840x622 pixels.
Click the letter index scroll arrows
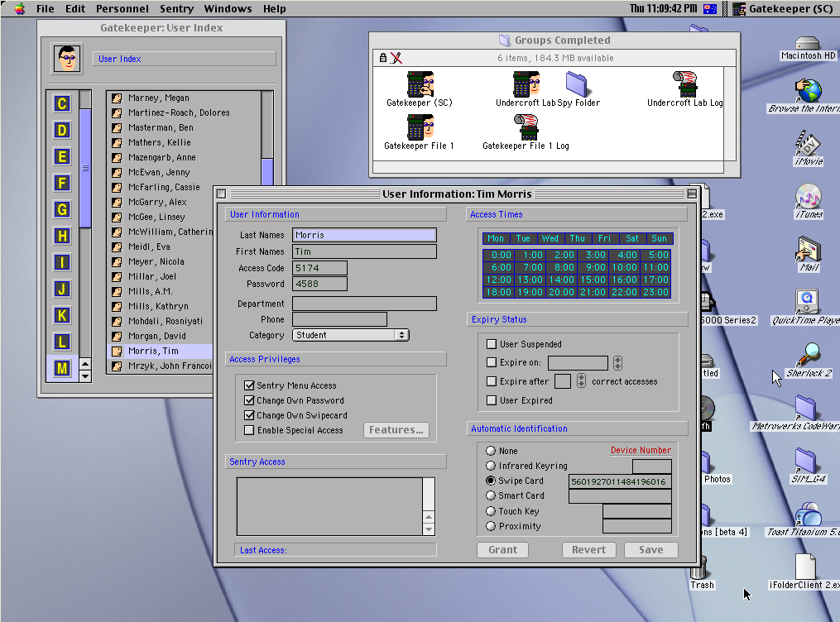[x=85, y=370]
